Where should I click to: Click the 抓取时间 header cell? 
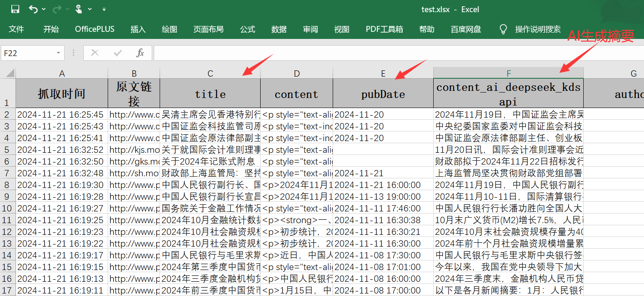click(62, 93)
